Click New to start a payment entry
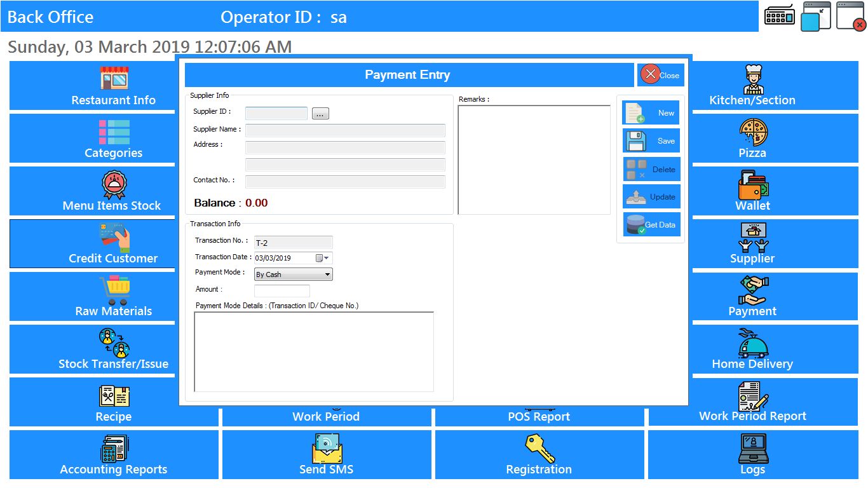This screenshot has width=868, height=488. point(651,113)
